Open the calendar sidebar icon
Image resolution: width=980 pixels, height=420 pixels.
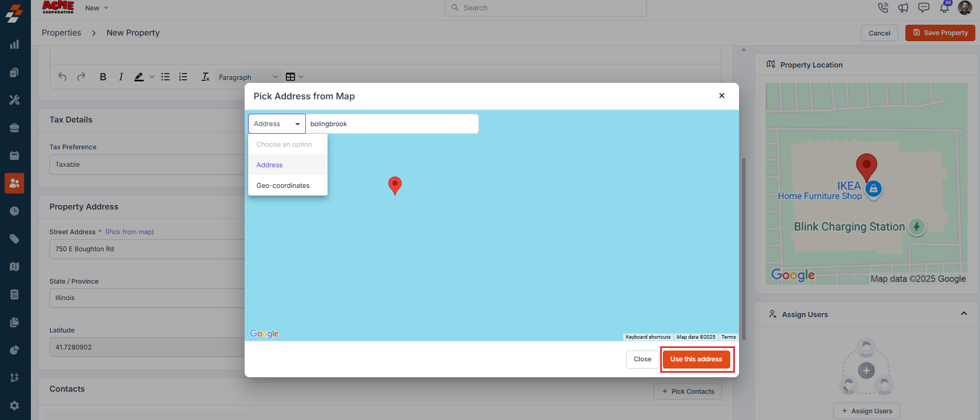[x=14, y=155]
